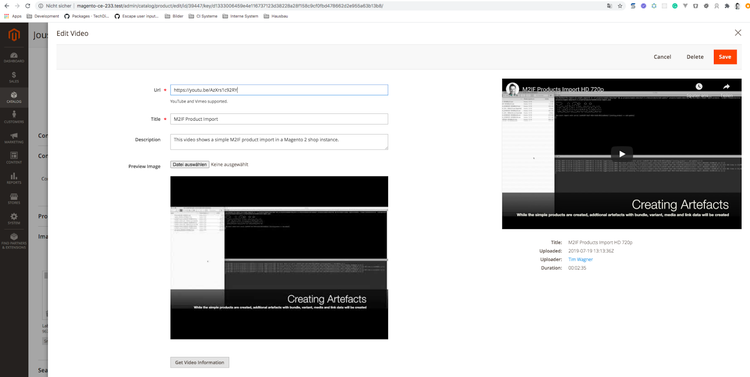Screen dimensions: 750x377
Task: Open Dashboard in the admin sidebar
Action: tap(14, 58)
